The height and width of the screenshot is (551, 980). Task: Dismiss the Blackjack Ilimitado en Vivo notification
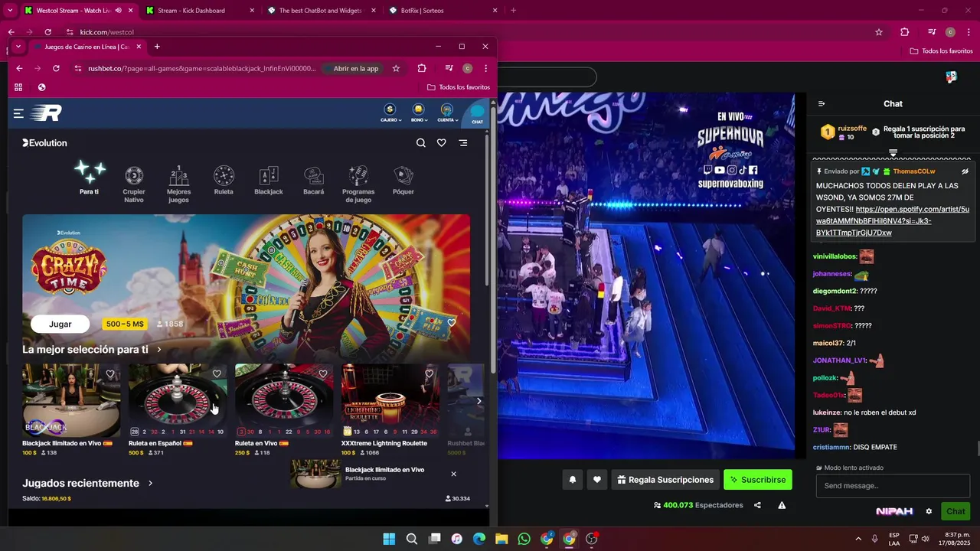[453, 474]
